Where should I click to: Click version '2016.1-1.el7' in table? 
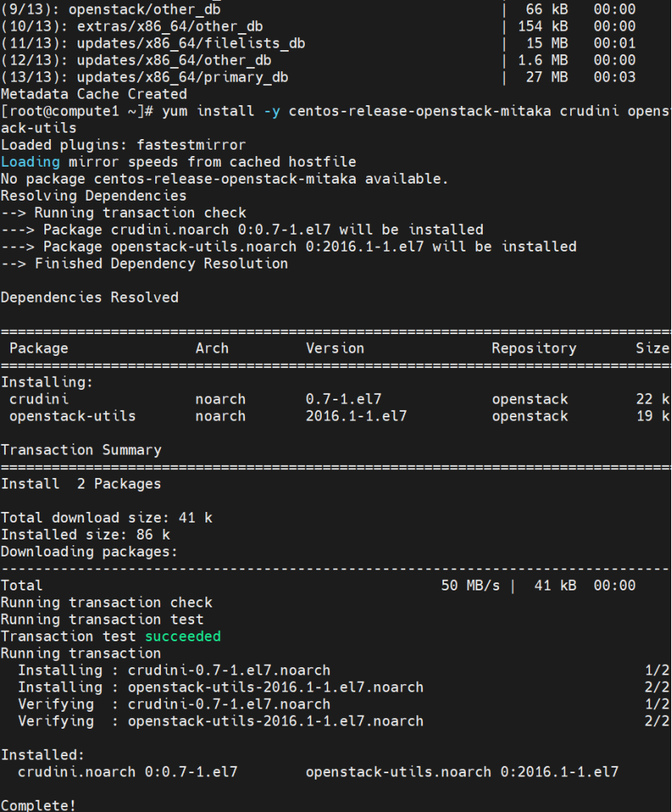(356, 417)
